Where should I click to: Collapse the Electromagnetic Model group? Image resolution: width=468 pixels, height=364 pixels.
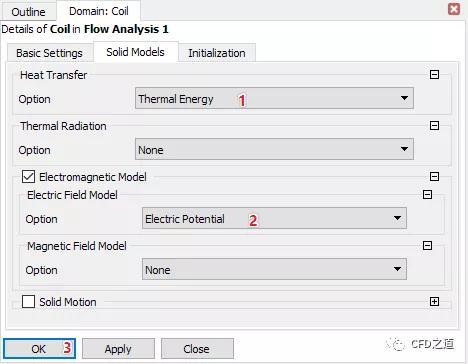click(434, 176)
